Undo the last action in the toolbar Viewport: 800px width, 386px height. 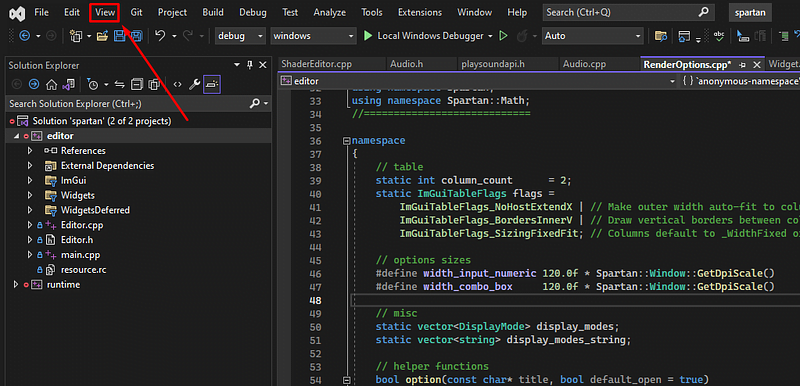click(x=160, y=36)
